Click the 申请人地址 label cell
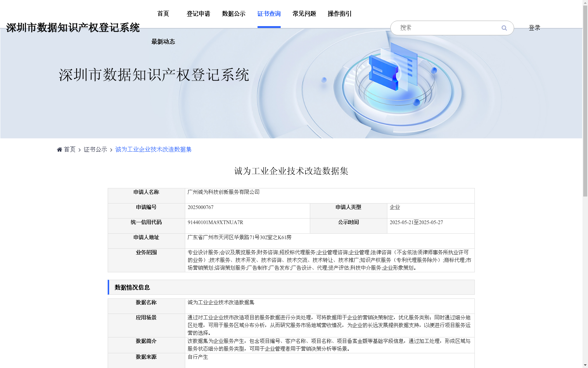The width and height of the screenshot is (588, 368). pos(146,241)
